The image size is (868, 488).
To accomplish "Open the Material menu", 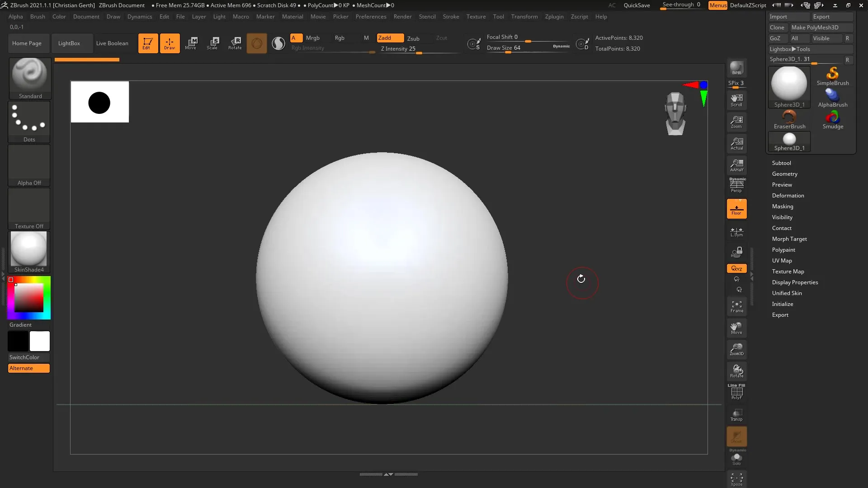I will click(x=292, y=17).
